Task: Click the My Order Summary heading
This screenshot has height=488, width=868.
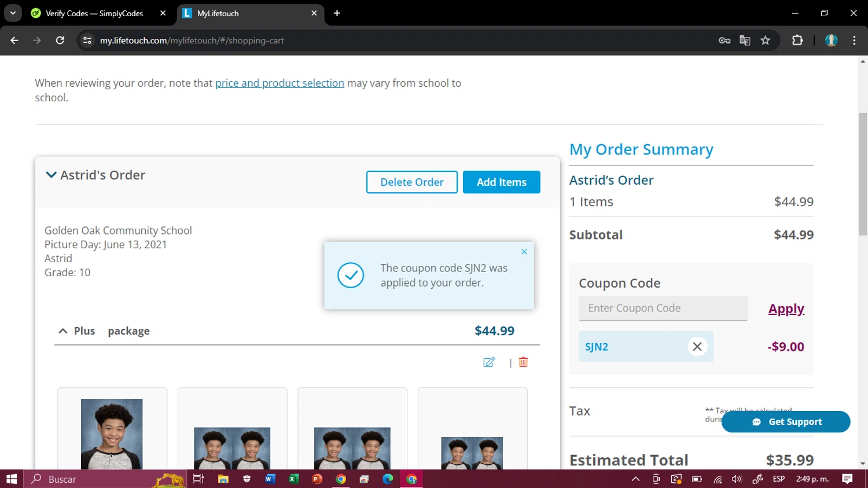Action: tap(641, 149)
